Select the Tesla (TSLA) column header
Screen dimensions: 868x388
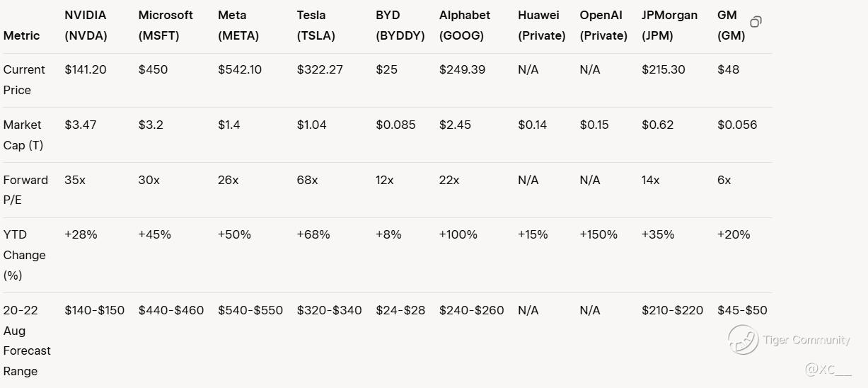click(x=316, y=25)
